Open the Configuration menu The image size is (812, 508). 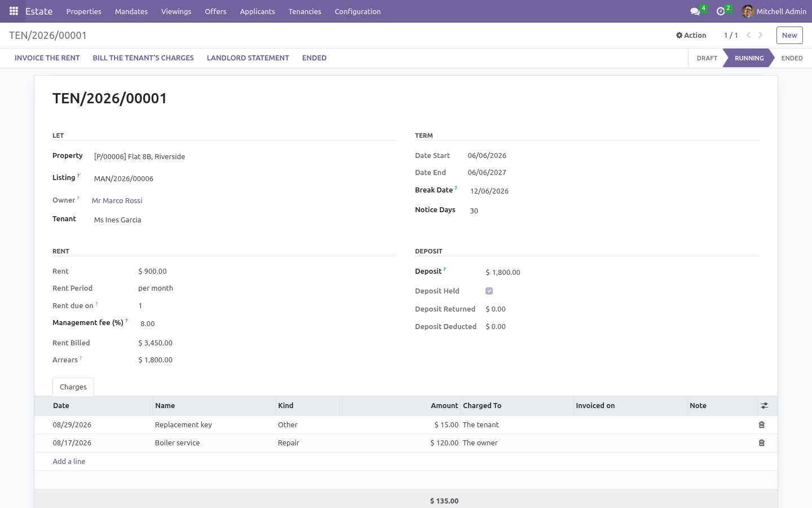coord(358,11)
